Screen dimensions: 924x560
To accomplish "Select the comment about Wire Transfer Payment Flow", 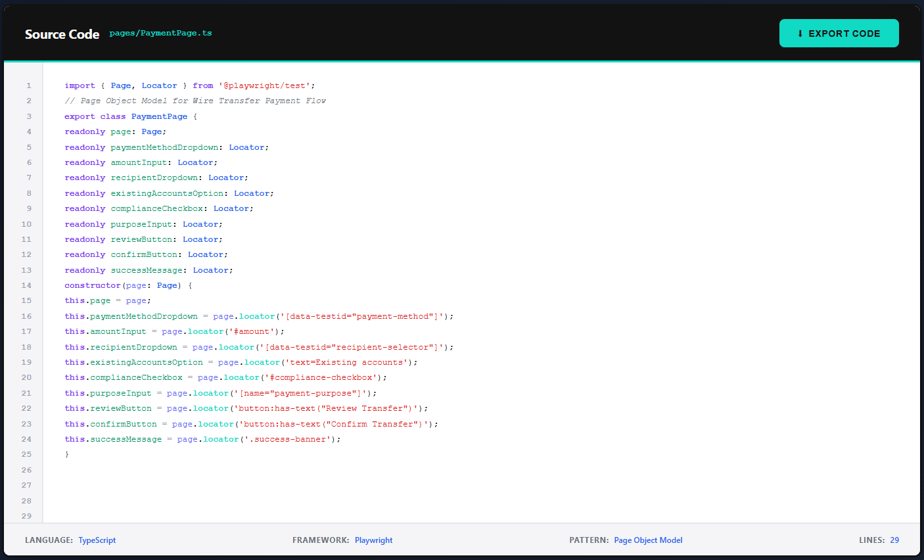I will point(195,101).
